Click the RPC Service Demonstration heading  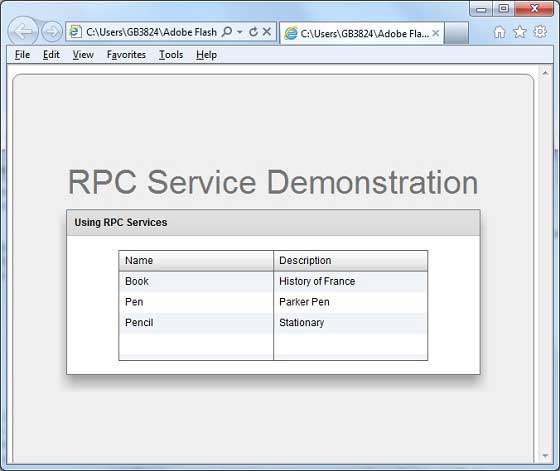coord(273,182)
